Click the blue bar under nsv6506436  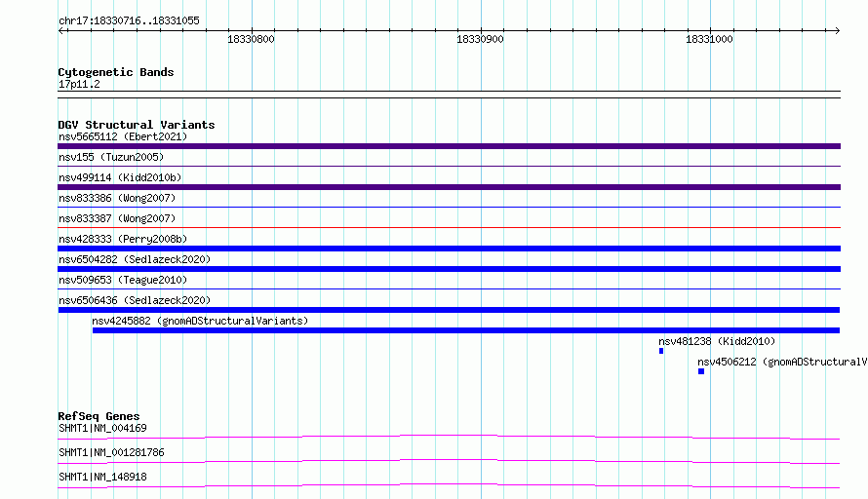coord(449,310)
